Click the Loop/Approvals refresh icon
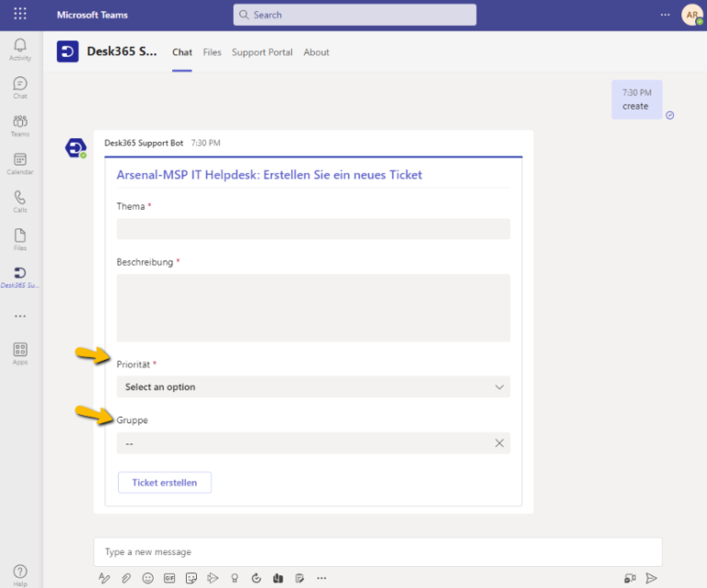 256,578
